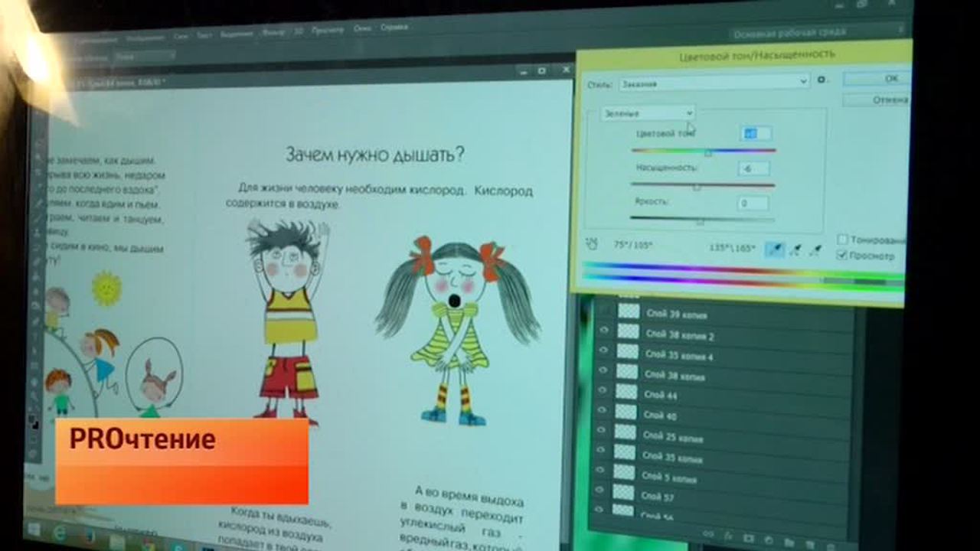Open the Основная рабочая среда workspace dropdown
The height and width of the screenshot is (551, 980).
(818, 33)
